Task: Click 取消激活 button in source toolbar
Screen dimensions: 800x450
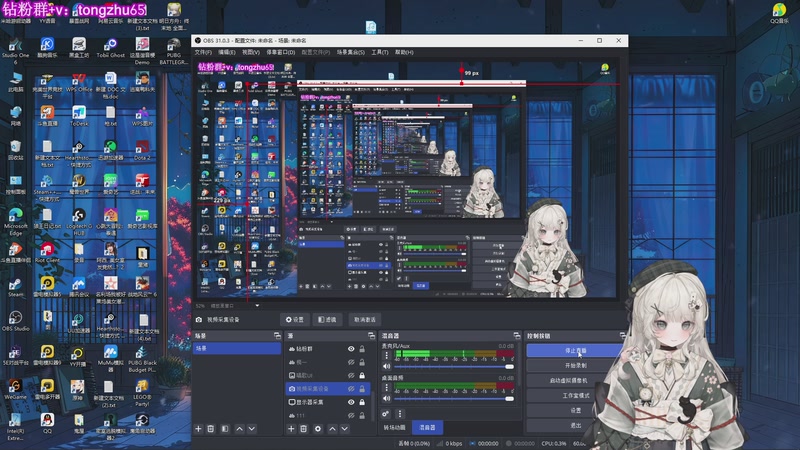Action: point(365,320)
